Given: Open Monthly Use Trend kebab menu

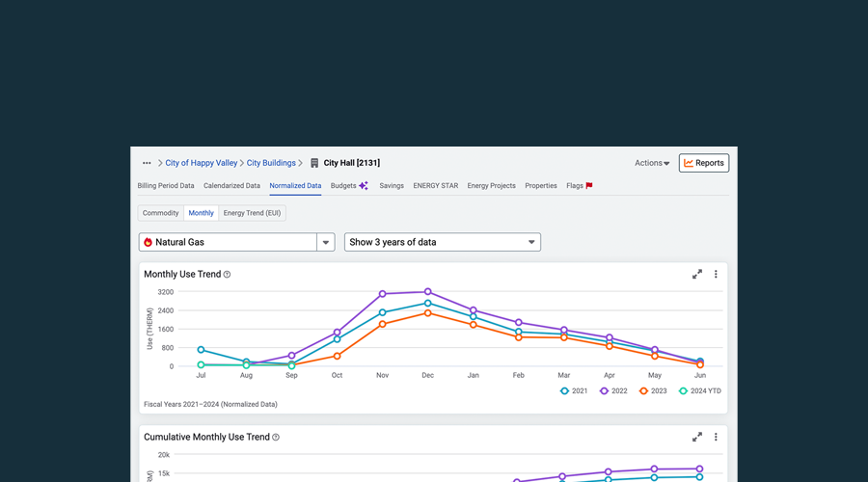Looking at the screenshot, I should (x=716, y=275).
